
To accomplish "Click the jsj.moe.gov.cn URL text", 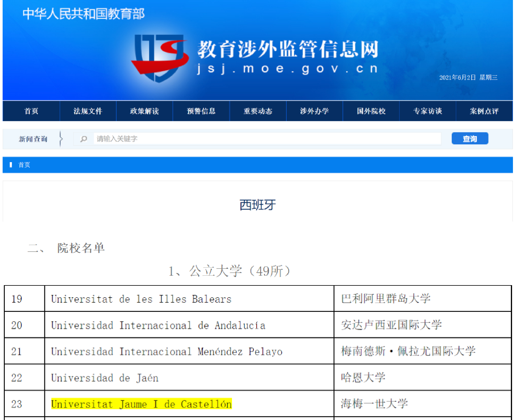I will (288, 69).
